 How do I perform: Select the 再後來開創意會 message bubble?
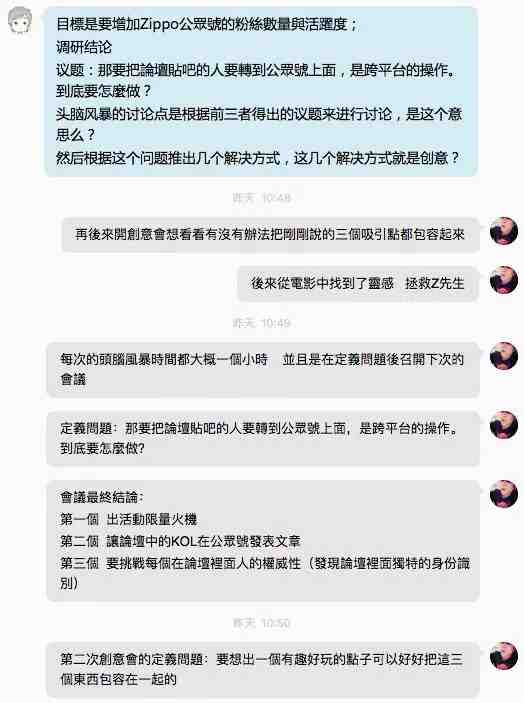pyautogui.click(x=270, y=234)
